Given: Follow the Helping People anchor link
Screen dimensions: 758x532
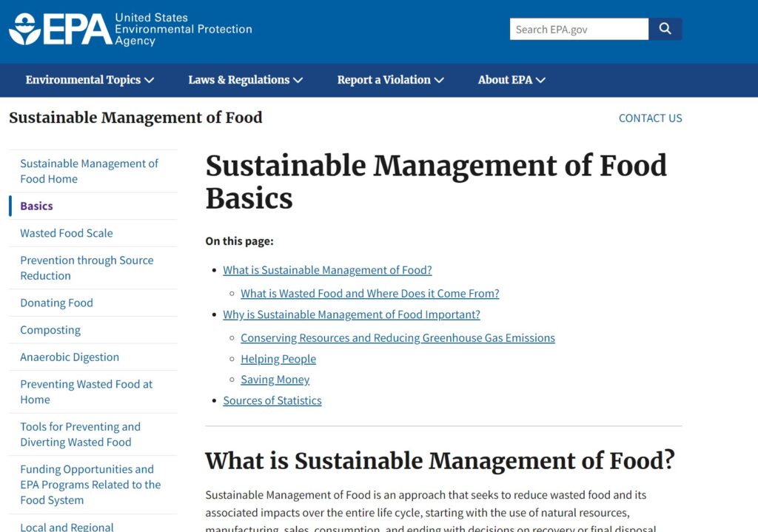Looking at the screenshot, I should tap(278, 359).
